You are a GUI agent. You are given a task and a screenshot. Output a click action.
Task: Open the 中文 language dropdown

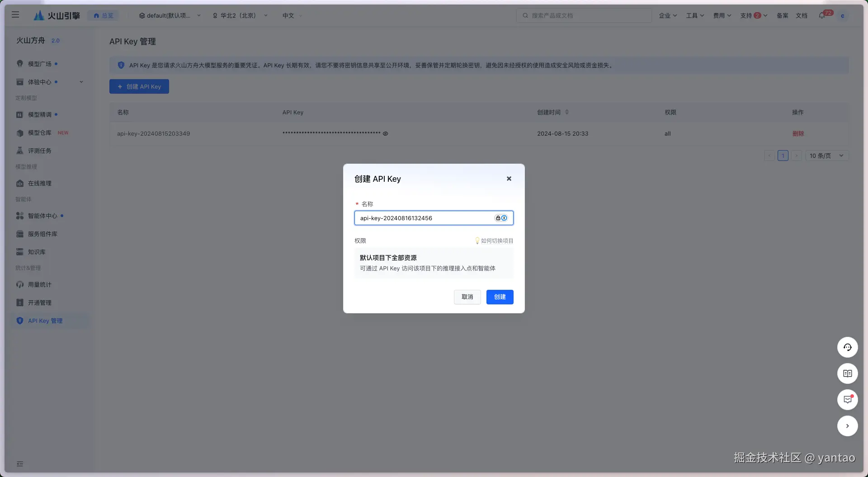point(292,16)
